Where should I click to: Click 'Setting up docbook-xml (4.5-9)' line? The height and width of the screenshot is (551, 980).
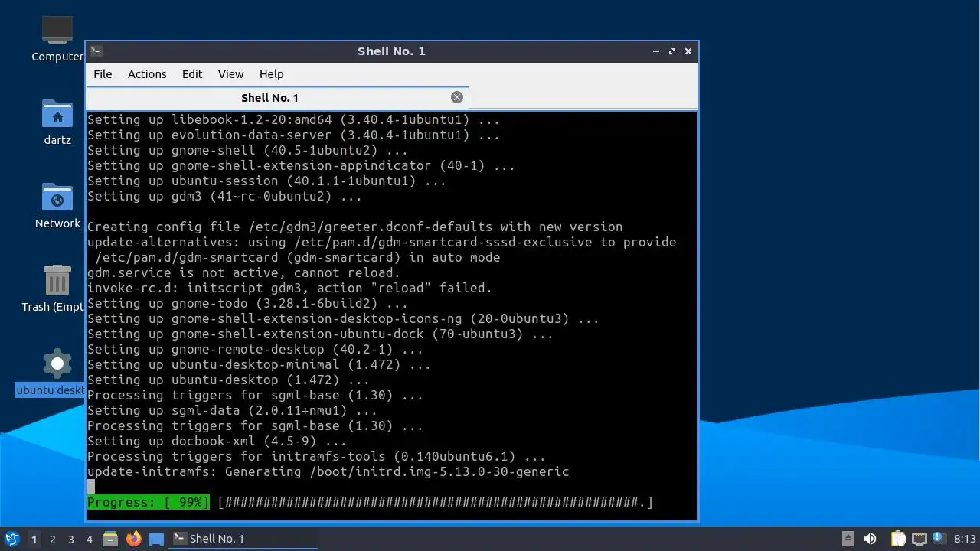coord(217,441)
